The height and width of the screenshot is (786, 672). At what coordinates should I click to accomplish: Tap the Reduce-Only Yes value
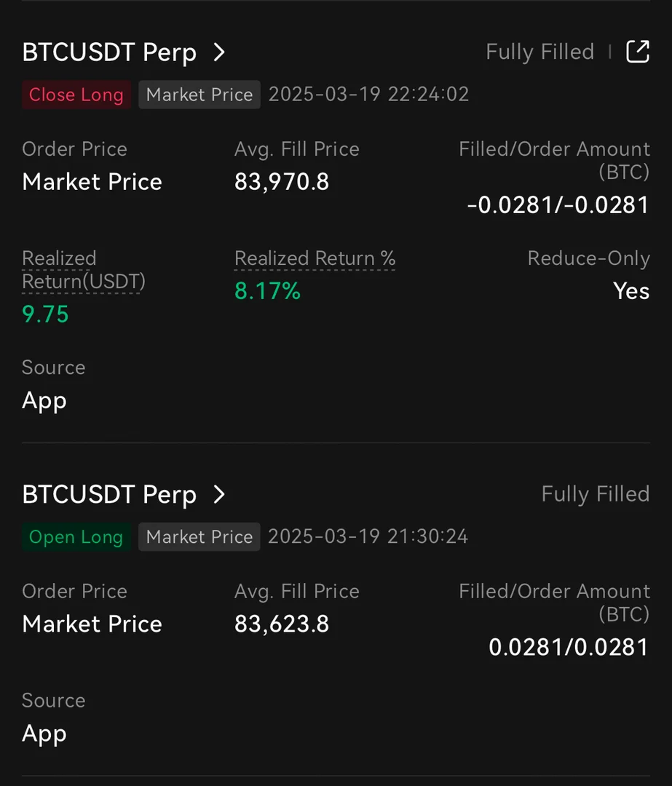[x=631, y=291]
